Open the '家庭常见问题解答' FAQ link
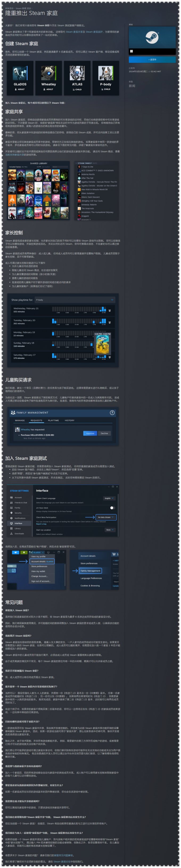 [x=64, y=856]
